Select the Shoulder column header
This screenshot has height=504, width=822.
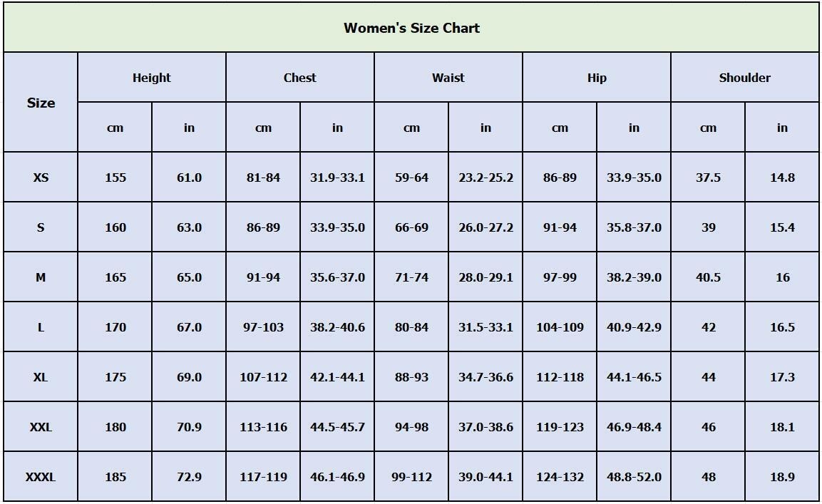(745, 78)
